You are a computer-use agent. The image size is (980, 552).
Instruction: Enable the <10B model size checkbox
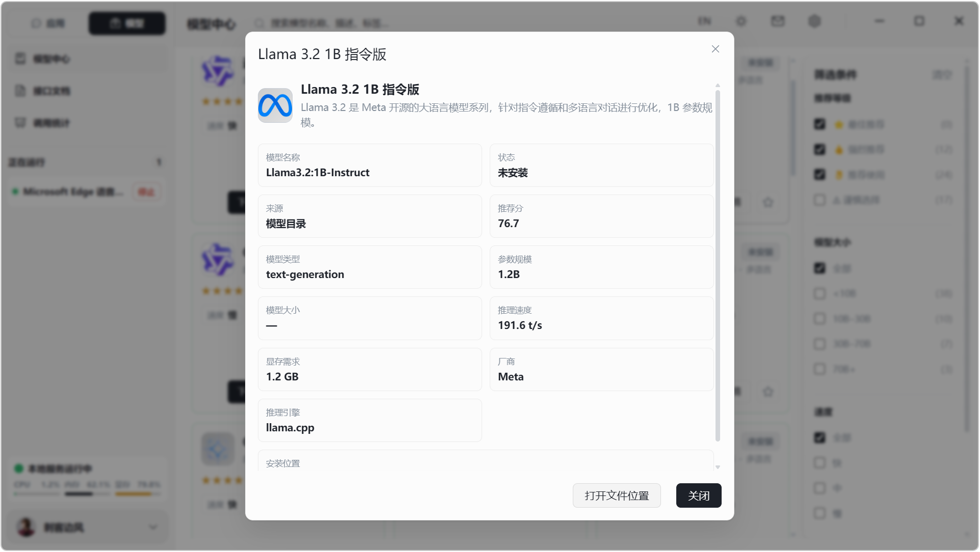coord(820,293)
